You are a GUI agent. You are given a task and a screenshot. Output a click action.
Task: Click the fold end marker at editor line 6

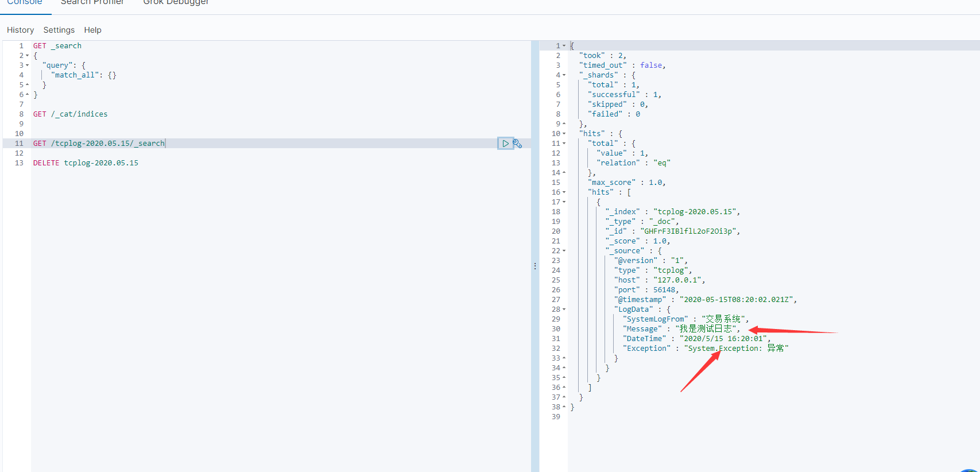27,95
